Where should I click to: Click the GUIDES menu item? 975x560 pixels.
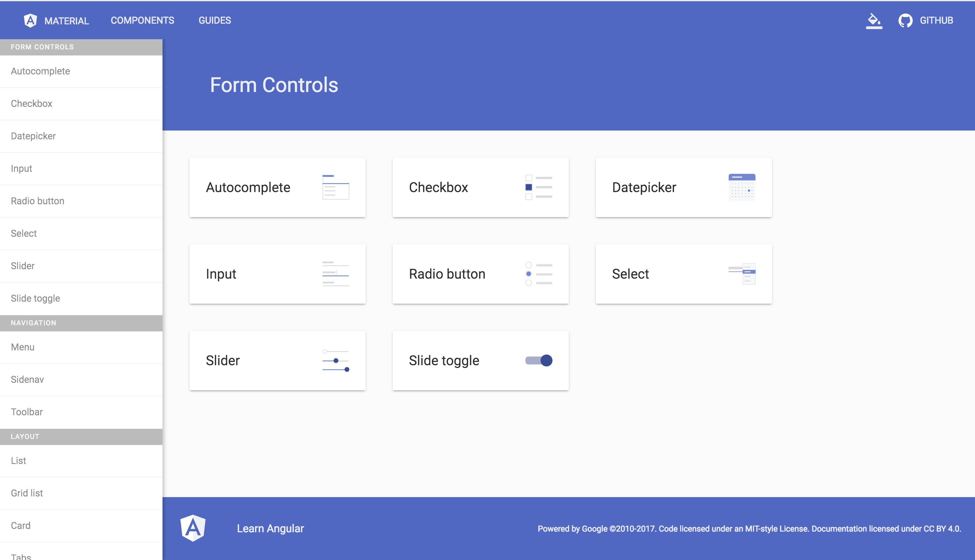click(x=214, y=20)
